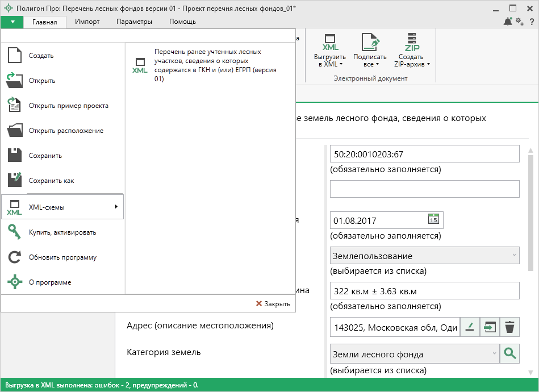Screen dimensions: 539x392
Task: Click the edit address pencil icon
Action: pos(469,327)
